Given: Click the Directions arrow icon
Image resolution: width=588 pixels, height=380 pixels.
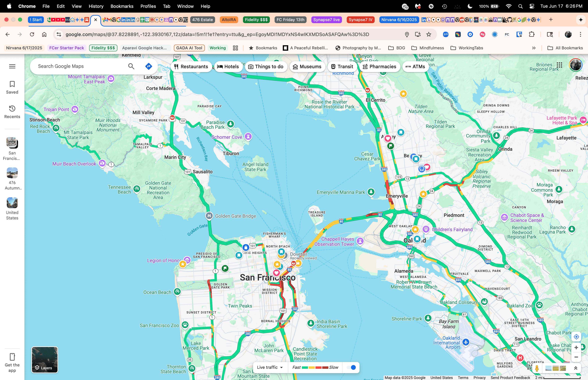Looking at the screenshot, I should point(148,66).
